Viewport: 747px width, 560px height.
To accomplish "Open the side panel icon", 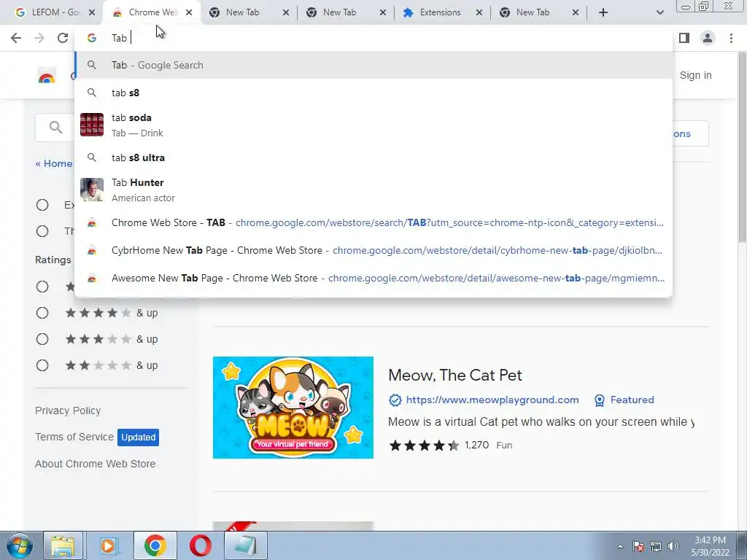I will [x=684, y=38].
